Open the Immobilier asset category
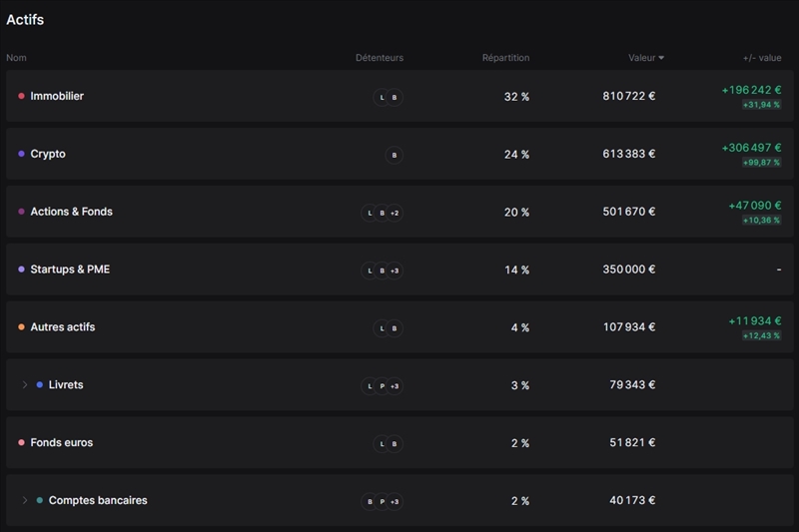This screenshot has height=532, width=799. (57, 97)
